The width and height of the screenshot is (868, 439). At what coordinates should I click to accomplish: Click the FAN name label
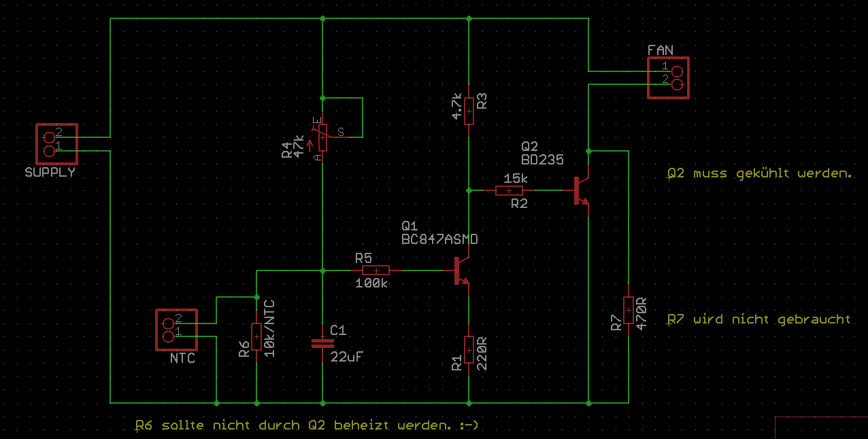(x=661, y=50)
